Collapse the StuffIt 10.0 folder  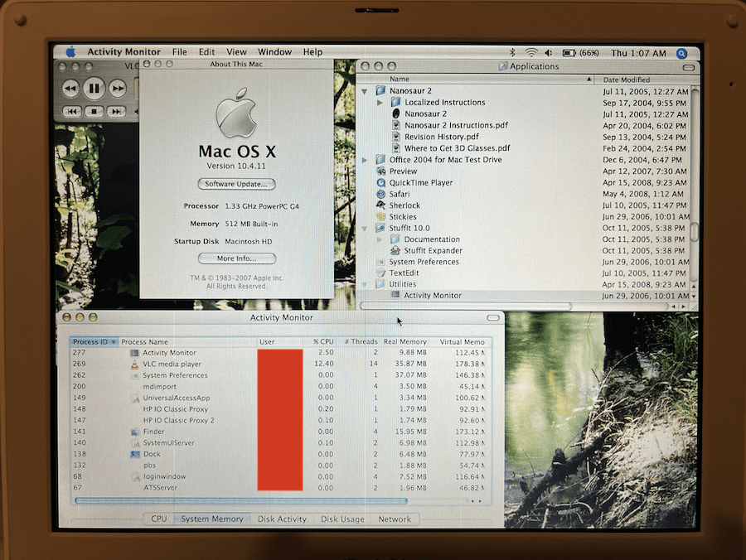click(x=365, y=229)
